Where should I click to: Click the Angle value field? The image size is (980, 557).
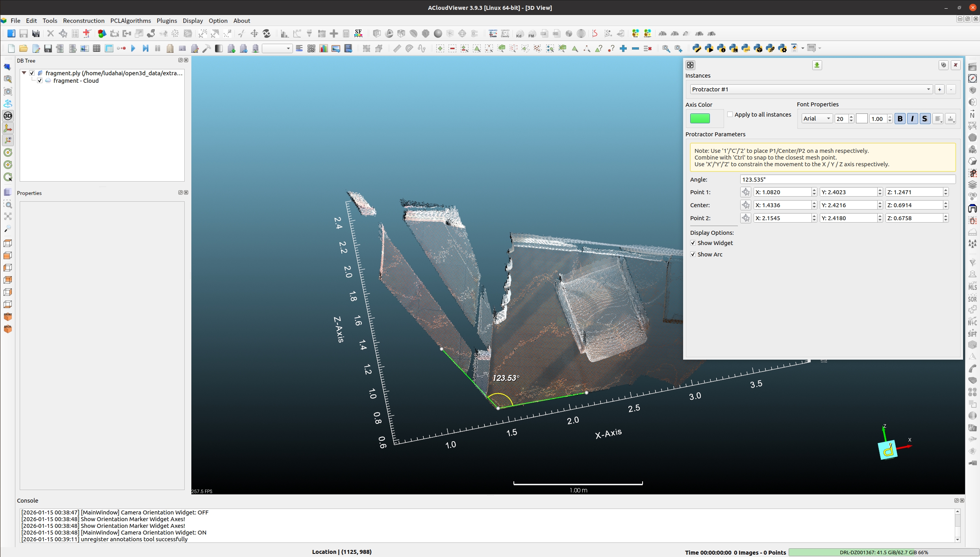847,179
